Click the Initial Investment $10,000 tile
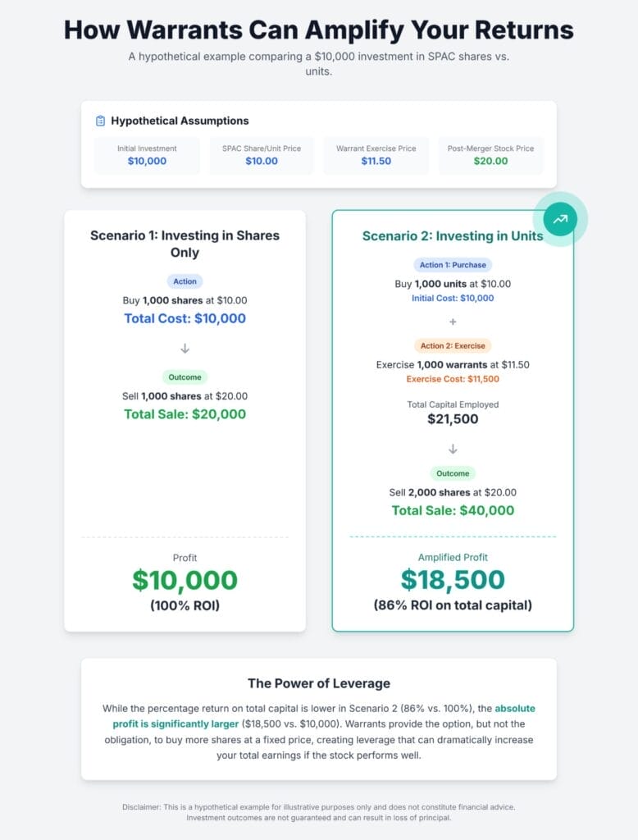 [x=147, y=155]
